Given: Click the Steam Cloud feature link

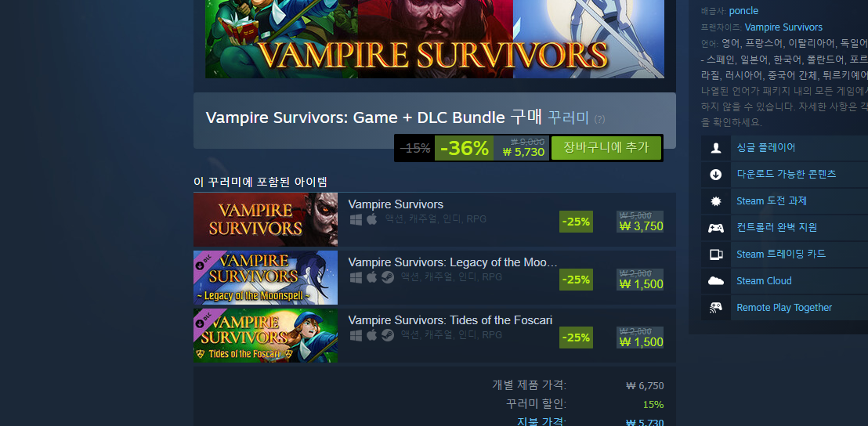Looking at the screenshot, I should click(x=764, y=281).
